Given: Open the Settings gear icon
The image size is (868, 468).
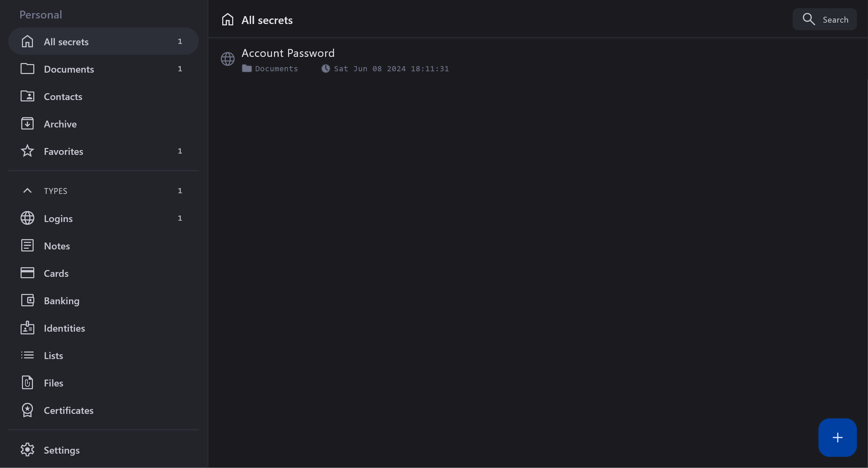Looking at the screenshot, I should (x=27, y=450).
